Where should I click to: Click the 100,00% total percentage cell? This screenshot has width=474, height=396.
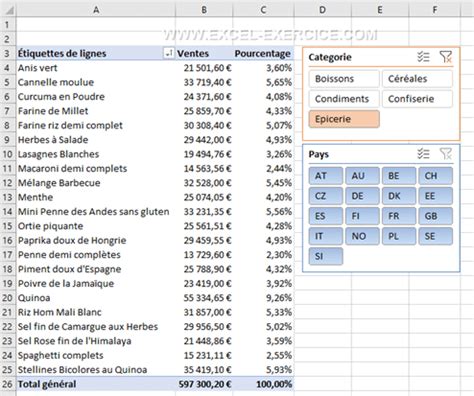tap(263, 384)
